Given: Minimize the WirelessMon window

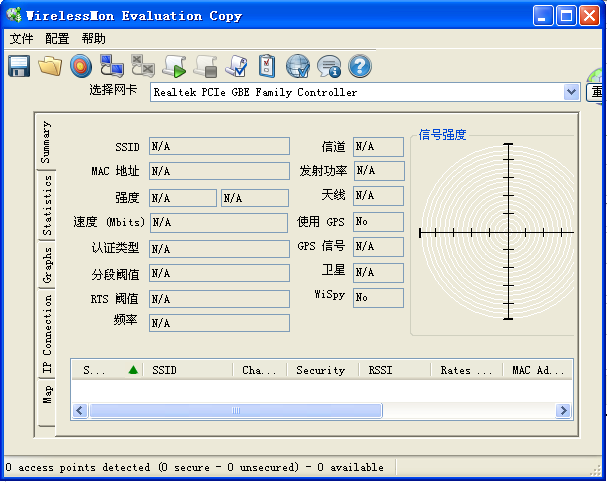Looking at the screenshot, I should [x=543, y=16].
